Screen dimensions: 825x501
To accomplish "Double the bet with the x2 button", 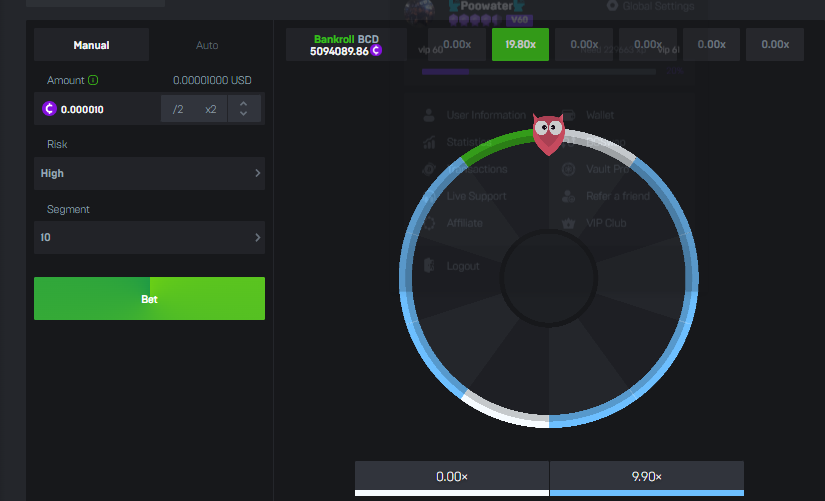I will click(210, 109).
